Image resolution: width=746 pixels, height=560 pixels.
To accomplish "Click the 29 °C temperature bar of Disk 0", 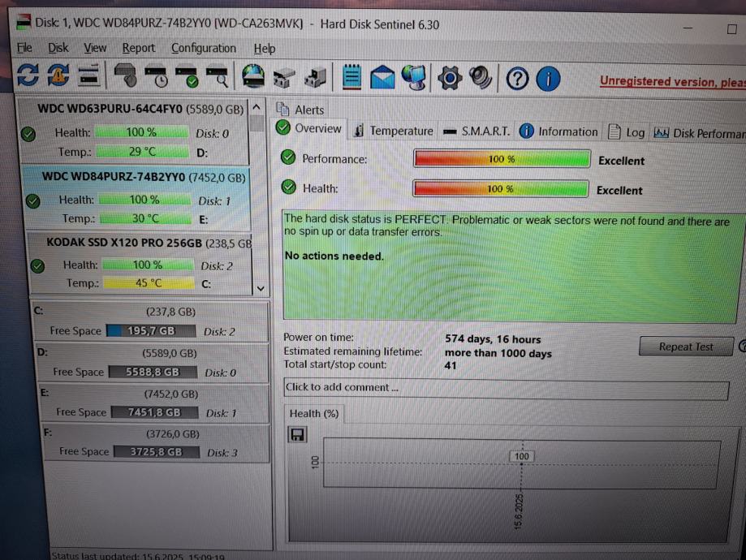I will [x=142, y=152].
